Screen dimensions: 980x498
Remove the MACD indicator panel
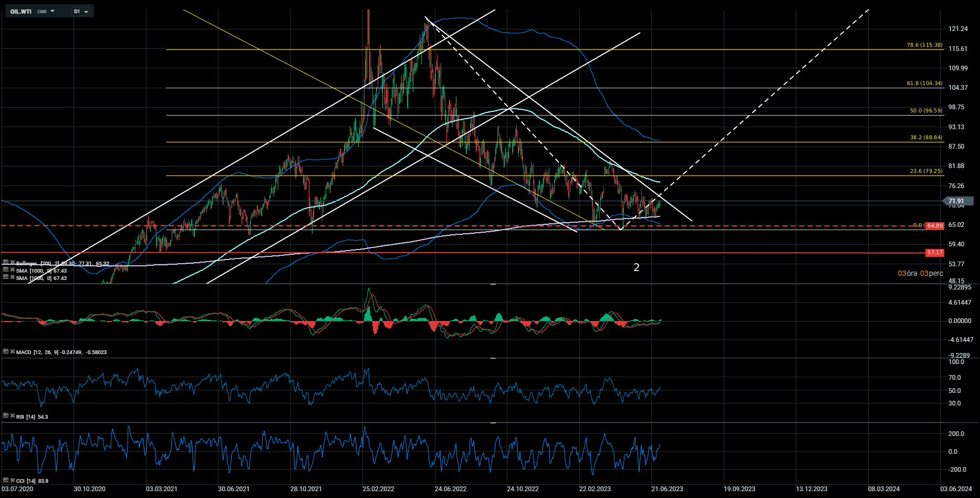tap(12, 351)
